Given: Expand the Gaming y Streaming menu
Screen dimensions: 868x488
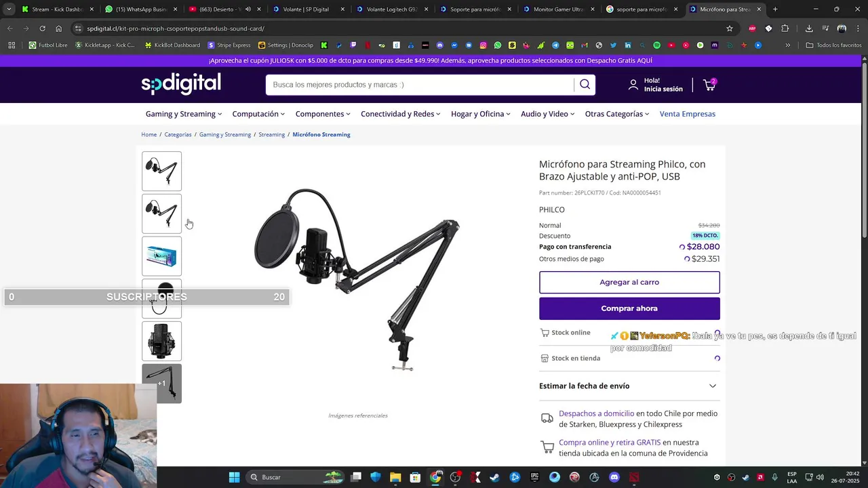Looking at the screenshot, I should click(x=184, y=114).
